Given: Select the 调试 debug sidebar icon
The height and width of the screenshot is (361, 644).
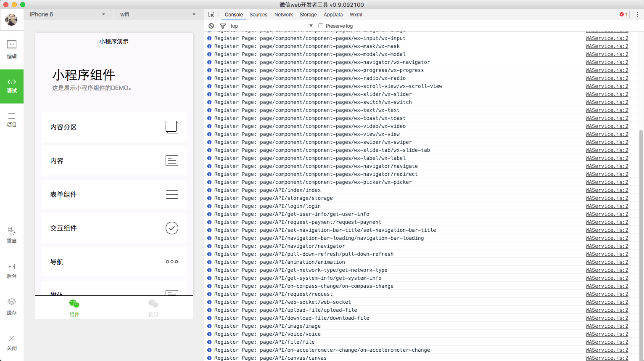Looking at the screenshot, I should coord(12,86).
